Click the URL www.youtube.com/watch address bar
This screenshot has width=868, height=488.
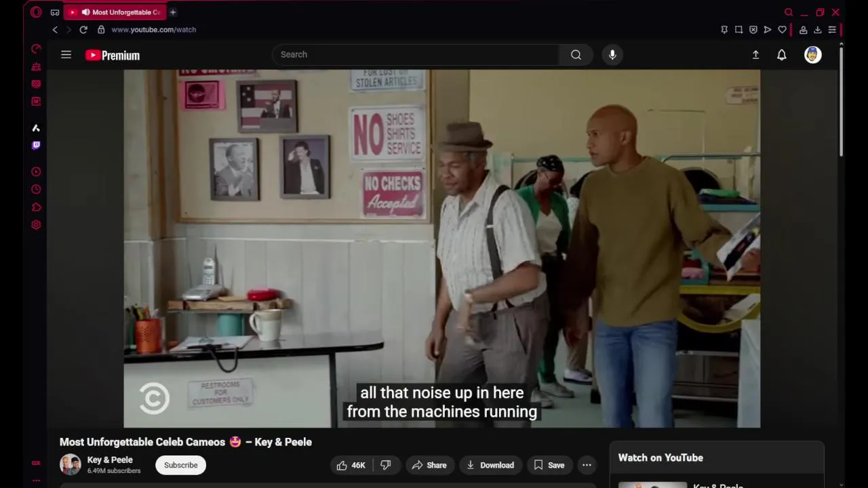coord(154,30)
